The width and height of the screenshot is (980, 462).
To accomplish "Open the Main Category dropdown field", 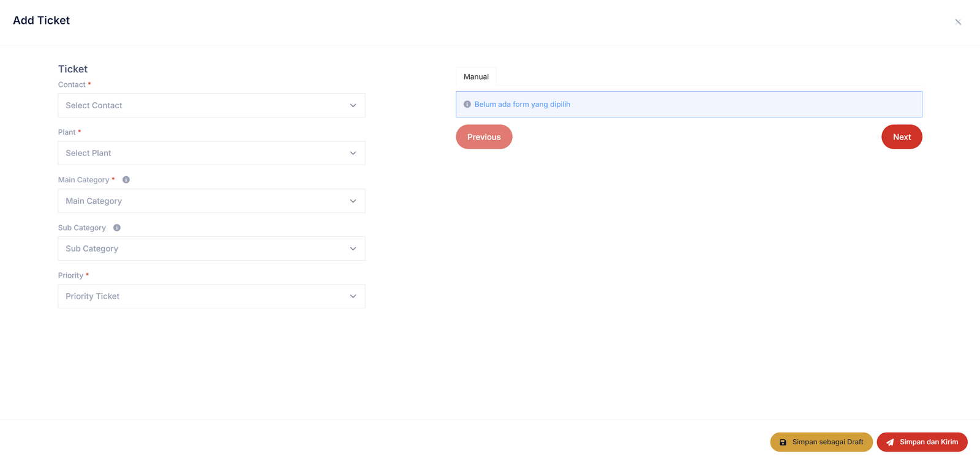I will [x=202, y=201].
